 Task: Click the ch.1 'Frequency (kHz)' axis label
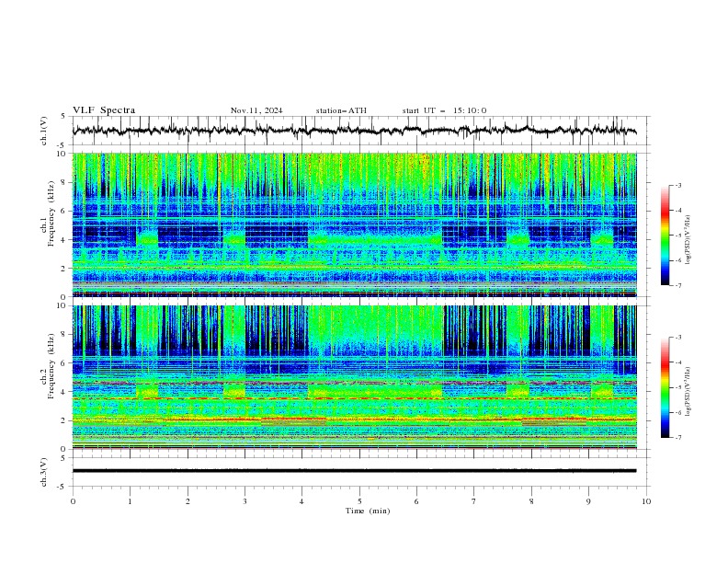coord(51,212)
